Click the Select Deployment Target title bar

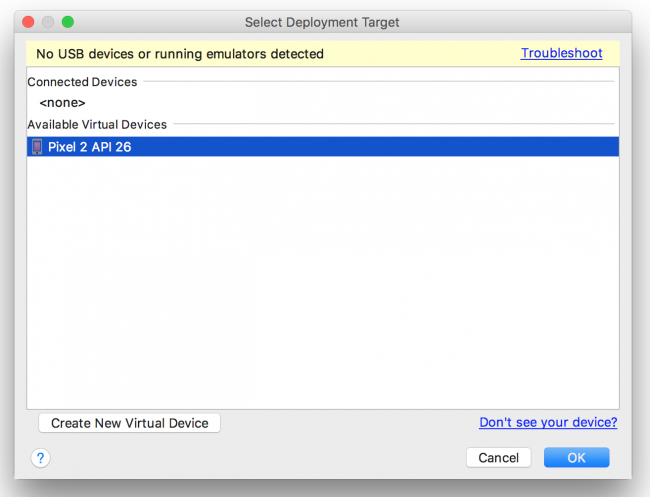click(x=322, y=22)
